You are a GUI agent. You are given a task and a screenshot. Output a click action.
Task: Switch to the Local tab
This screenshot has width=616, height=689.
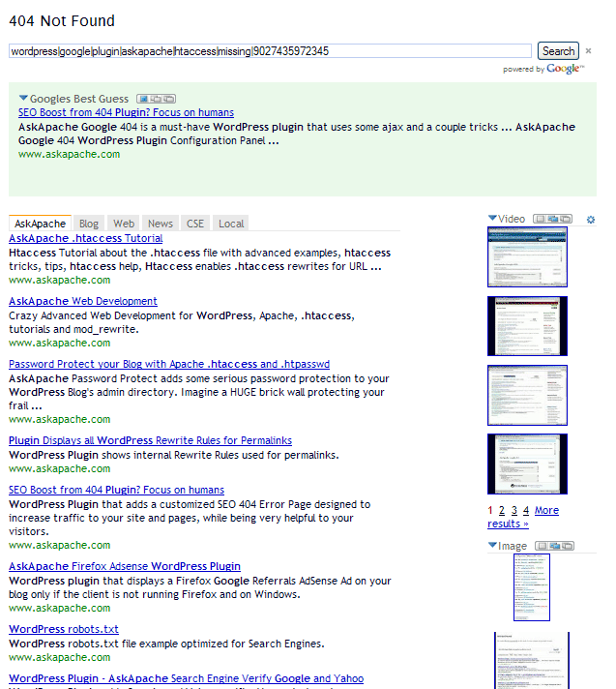(x=231, y=224)
